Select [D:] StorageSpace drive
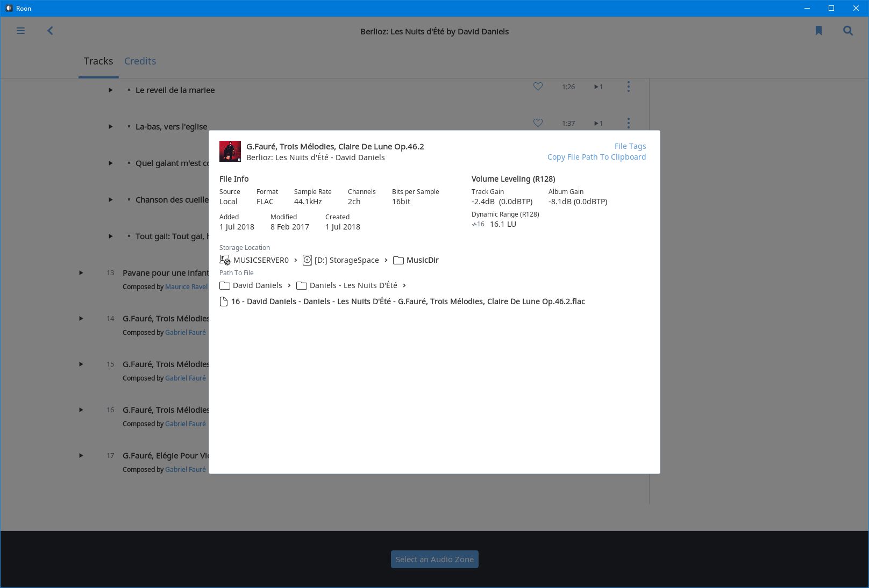The image size is (869, 588). (341, 260)
